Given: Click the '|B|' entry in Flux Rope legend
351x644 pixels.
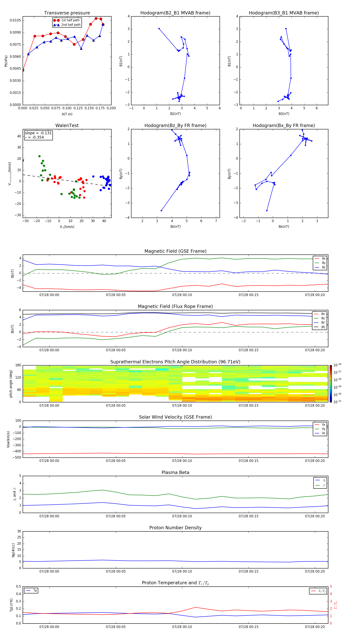Looking at the screenshot, I should point(320,327).
